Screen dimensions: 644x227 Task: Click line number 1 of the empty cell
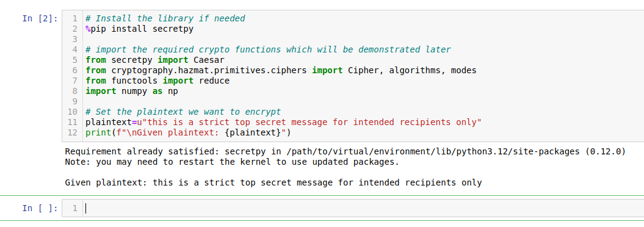[74, 208]
